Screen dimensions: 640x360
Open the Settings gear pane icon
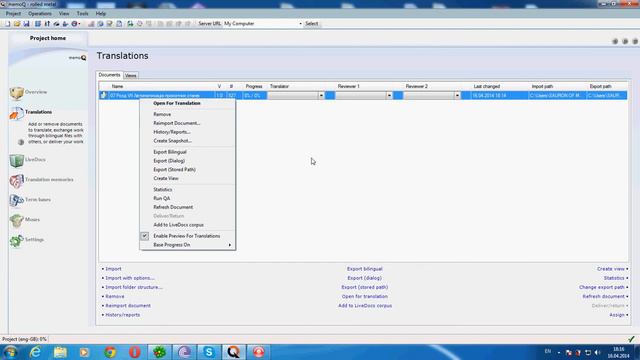click(16, 240)
